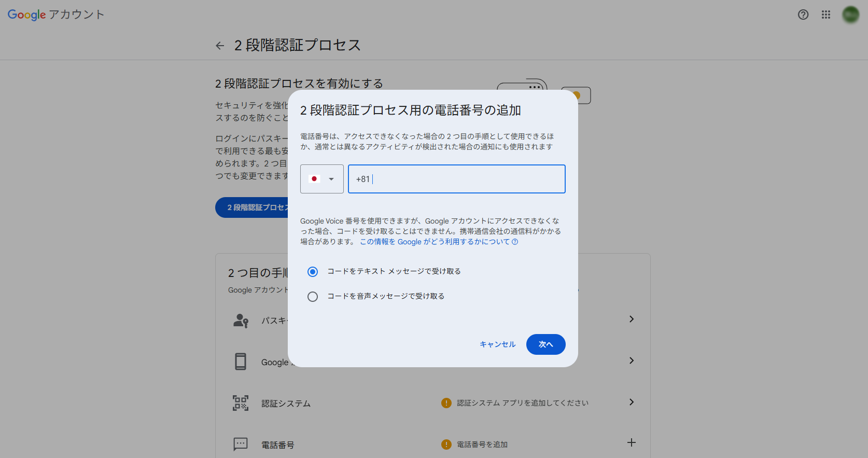This screenshot has height=458, width=868.
Task: Open この情報を Google がどう利用するかについて link
Action: 439,242
